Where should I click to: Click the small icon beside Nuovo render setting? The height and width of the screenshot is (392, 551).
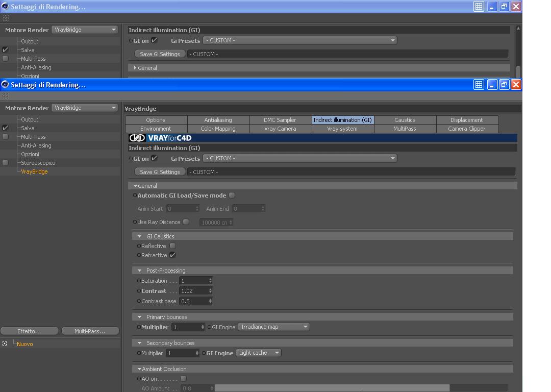pyautogui.click(x=5, y=344)
